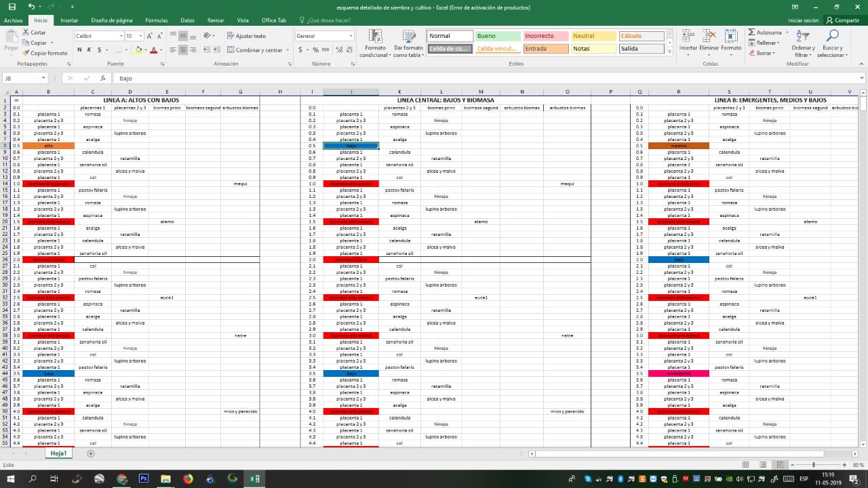Click the increase font size icon

(151, 36)
